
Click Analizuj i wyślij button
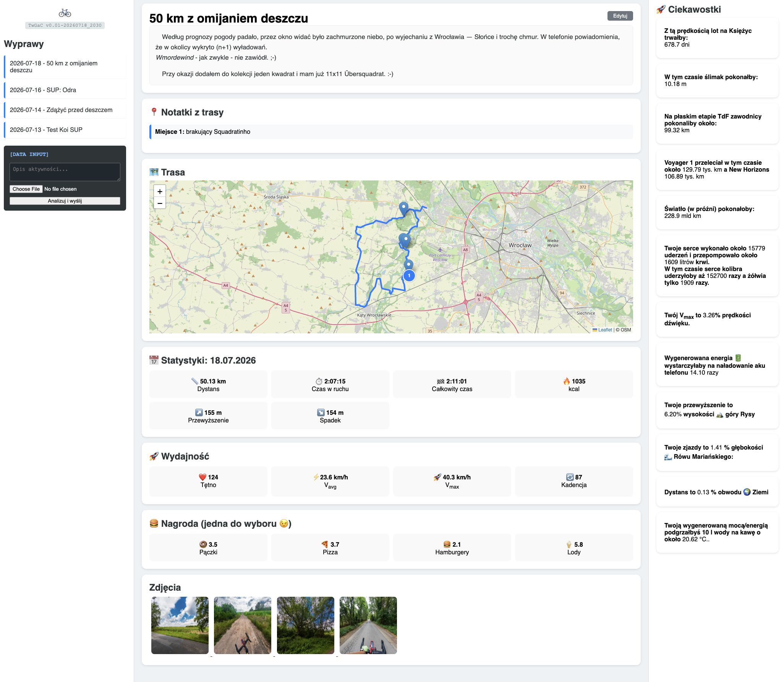point(65,201)
